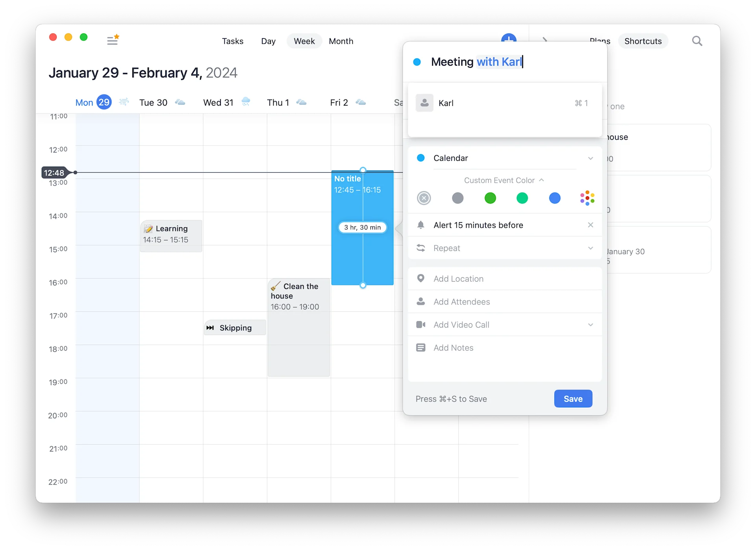Click the search icon in toolbar
Viewport: 756px width, 550px height.
[698, 41]
